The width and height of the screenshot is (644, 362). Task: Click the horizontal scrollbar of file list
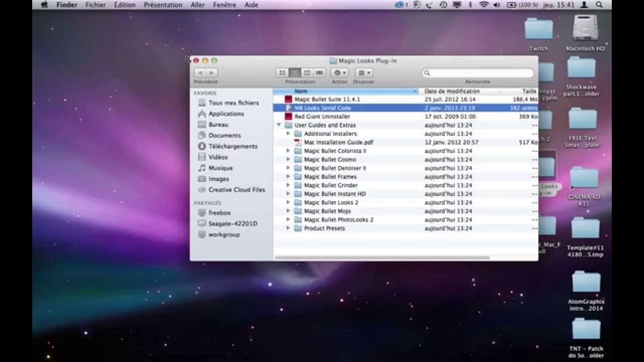click(382, 258)
